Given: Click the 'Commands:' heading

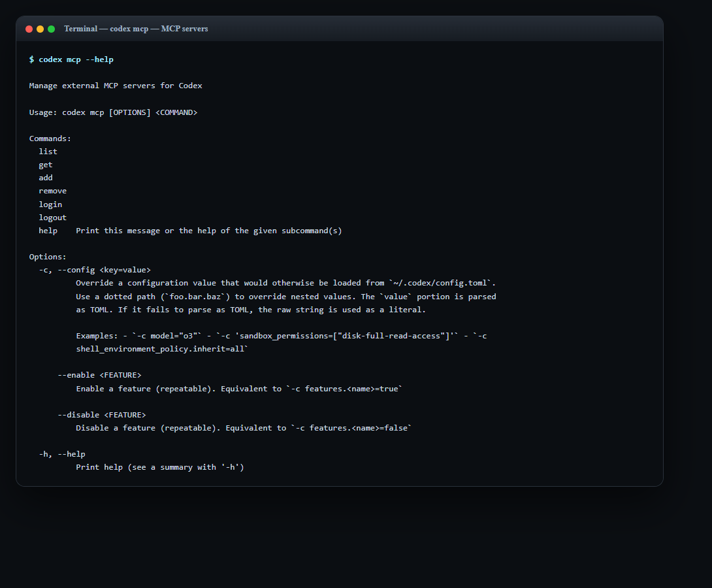Looking at the screenshot, I should pyautogui.click(x=50, y=139).
